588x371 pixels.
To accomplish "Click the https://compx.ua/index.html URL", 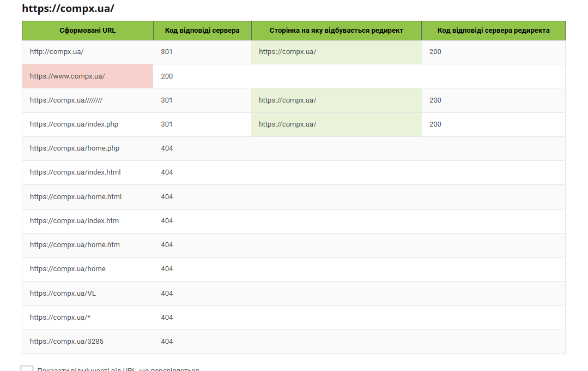I will pyautogui.click(x=75, y=172).
